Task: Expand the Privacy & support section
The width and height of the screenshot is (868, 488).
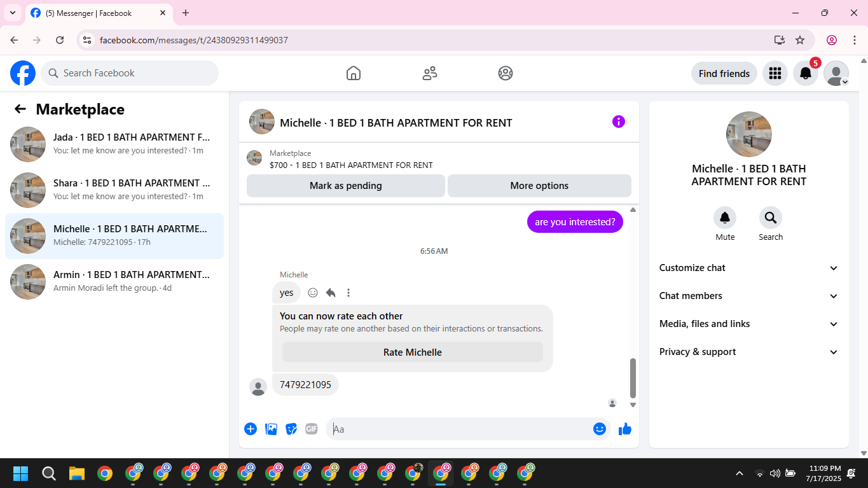Action: [749, 352]
